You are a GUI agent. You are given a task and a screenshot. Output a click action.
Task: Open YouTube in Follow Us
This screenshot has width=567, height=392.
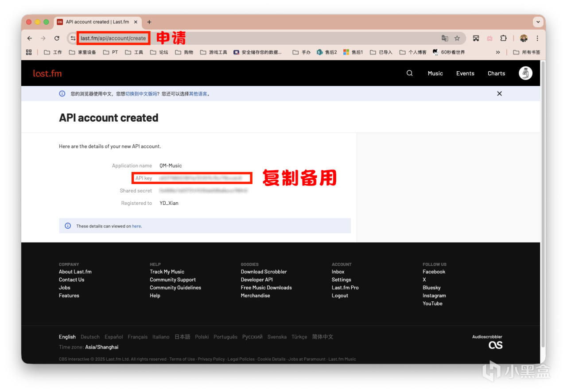432,304
